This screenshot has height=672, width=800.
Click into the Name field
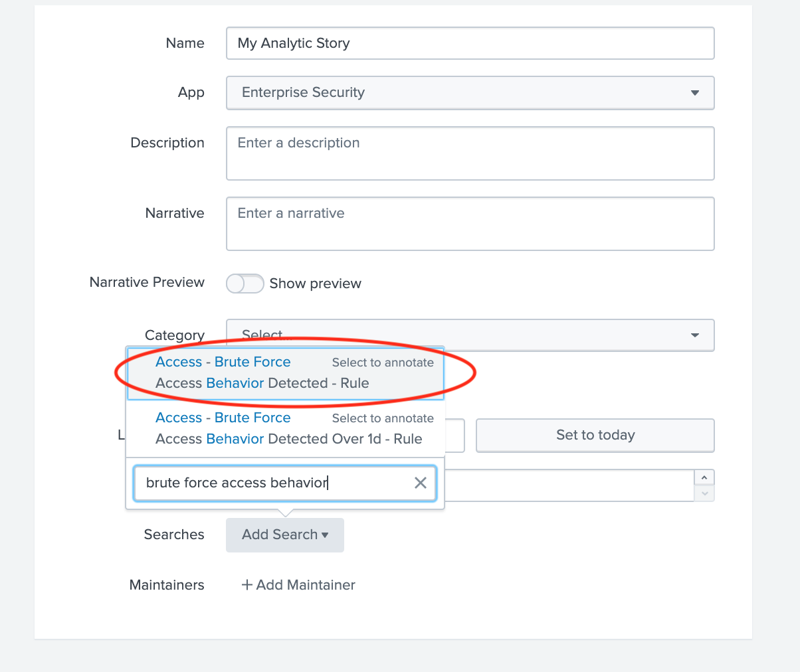click(470, 43)
